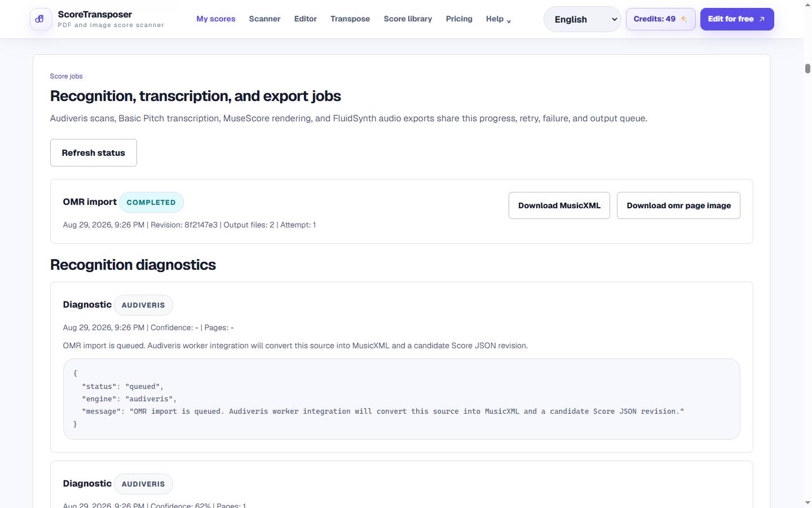Click the OMR import job title
The height and width of the screenshot is (508, 812).
(90, 202)
